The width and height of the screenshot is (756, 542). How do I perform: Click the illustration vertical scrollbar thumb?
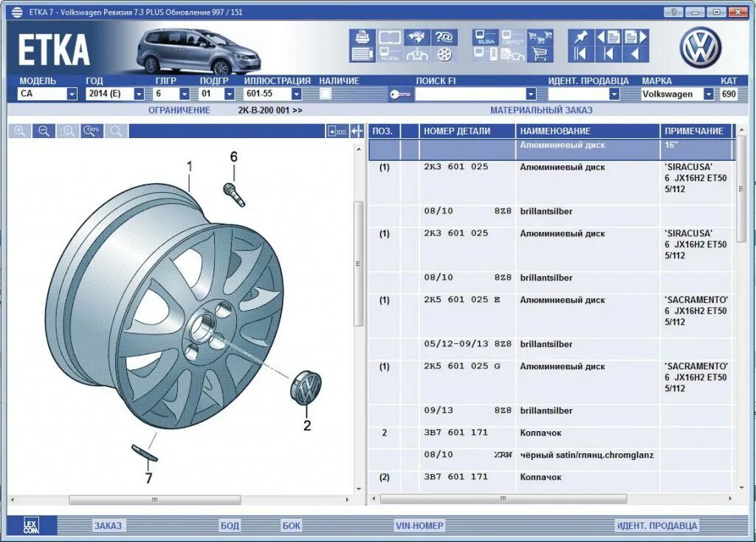358,264
